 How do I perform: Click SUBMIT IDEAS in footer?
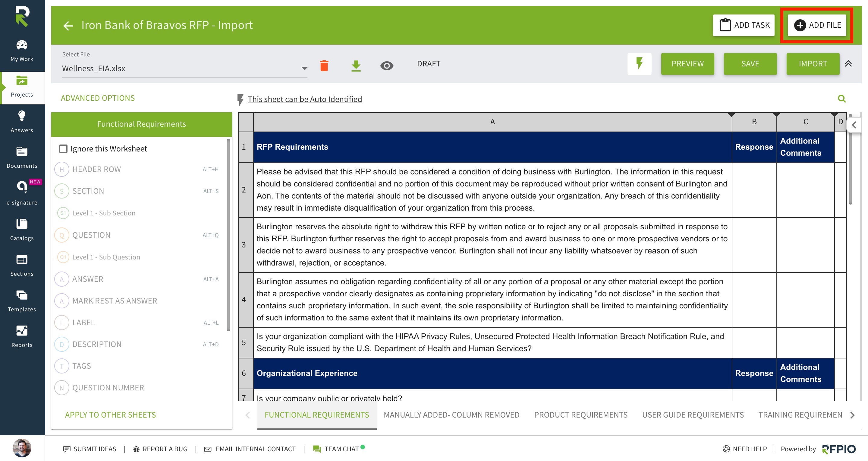point(90,449)
